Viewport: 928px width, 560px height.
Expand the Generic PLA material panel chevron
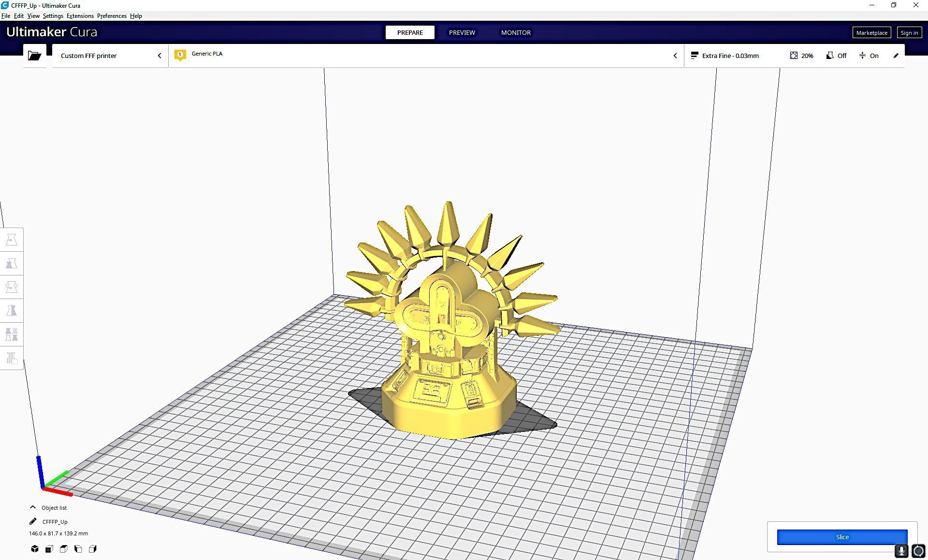tap(675, 56)
